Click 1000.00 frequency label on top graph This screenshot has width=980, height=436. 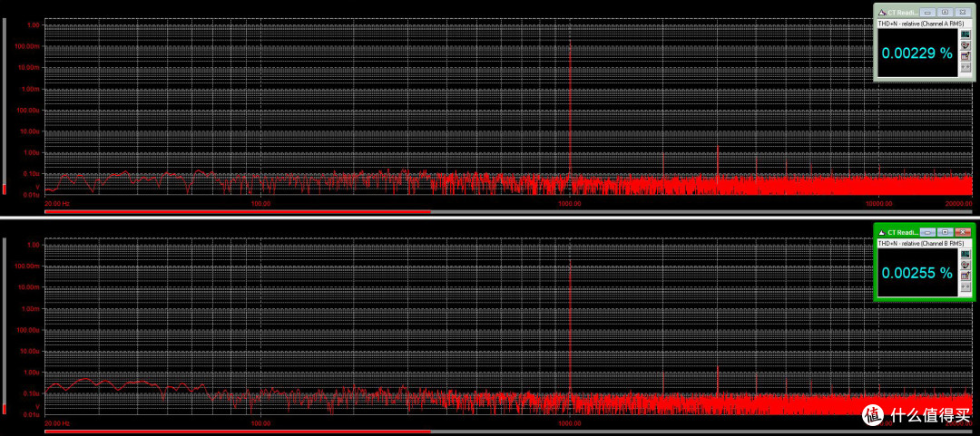pos(570,204)
